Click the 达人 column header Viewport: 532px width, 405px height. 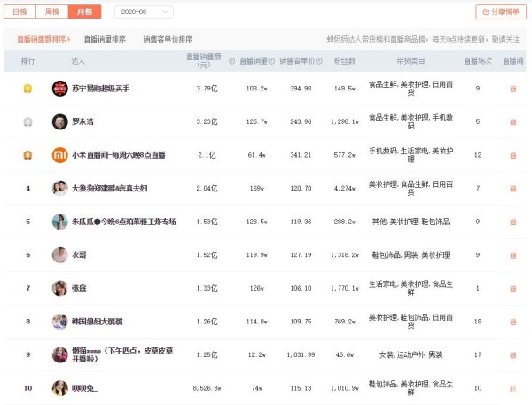(78, 61)
